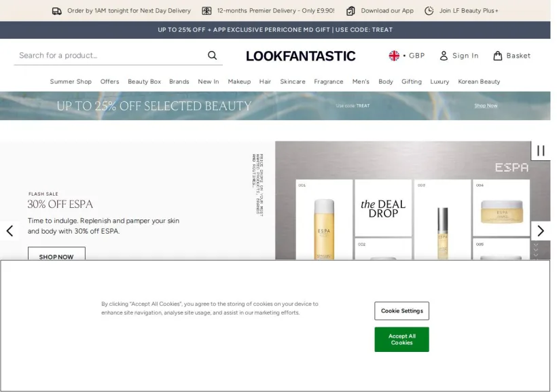
Task: Open the Fragrance menu
Action: pyautogui.click(x=329, y=82)
